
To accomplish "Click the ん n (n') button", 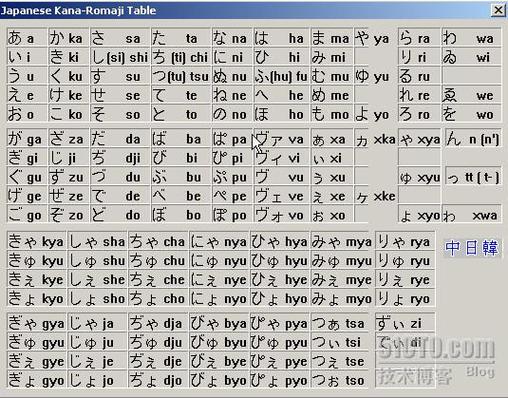I will pyautogui.click(x=473, y=139).
